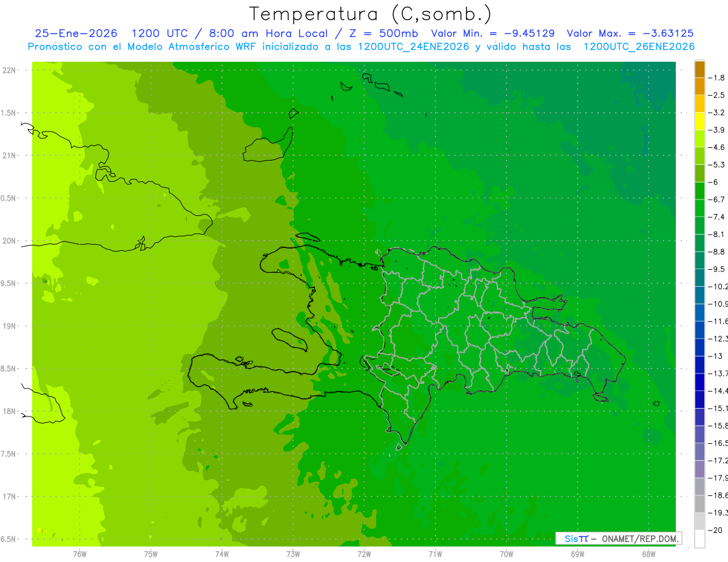Click the 'Pronóstico con el Modelo Atmosférico WRF' text
728x562 pixels.
[143, 47]
